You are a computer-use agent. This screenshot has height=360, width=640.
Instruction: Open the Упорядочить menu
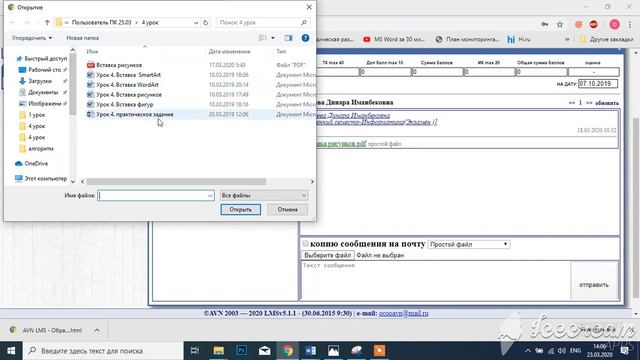click(32, 38)
